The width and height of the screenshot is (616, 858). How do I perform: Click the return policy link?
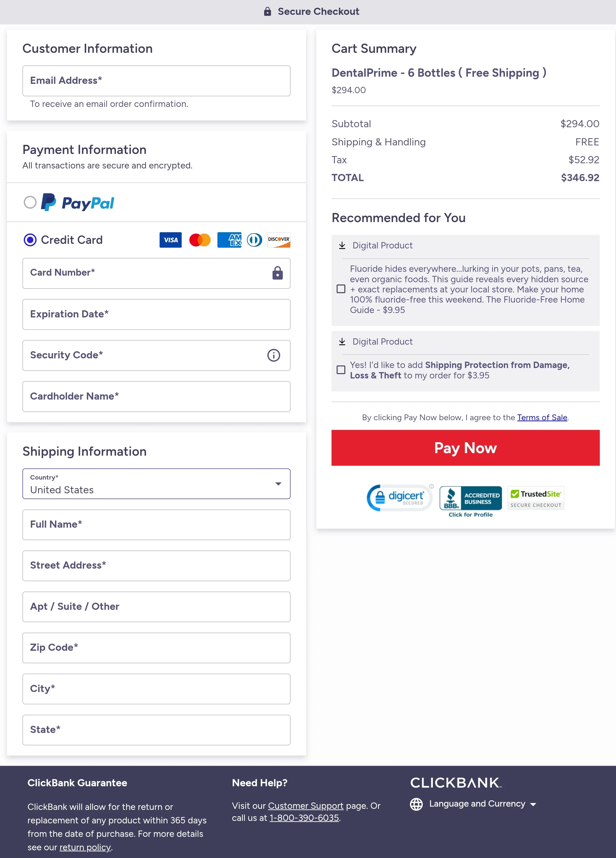[x=85, y=847]
